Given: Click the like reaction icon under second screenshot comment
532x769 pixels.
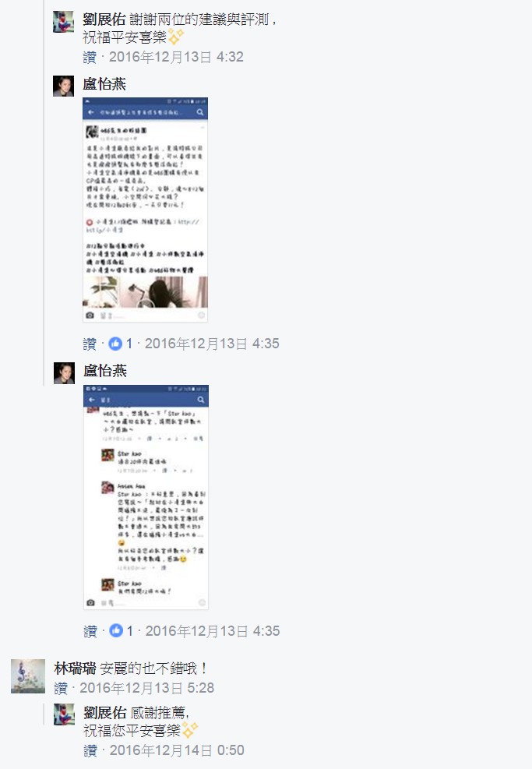Looking at the screenshot, I should click(116, 630).
